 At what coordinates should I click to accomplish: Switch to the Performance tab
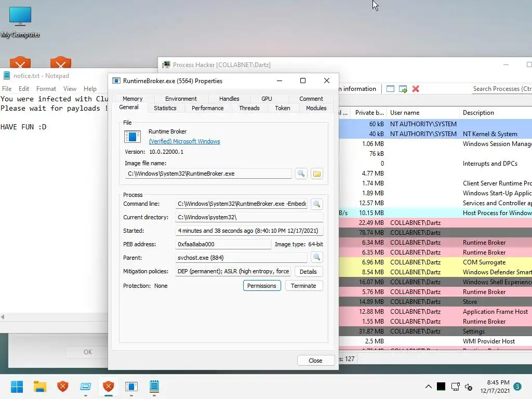[x=208, y=108]
